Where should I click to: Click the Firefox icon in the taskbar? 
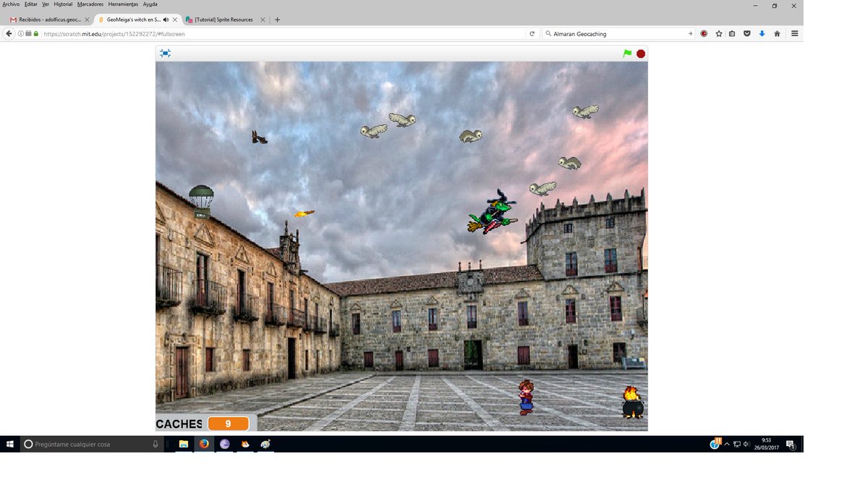[204, 444]
